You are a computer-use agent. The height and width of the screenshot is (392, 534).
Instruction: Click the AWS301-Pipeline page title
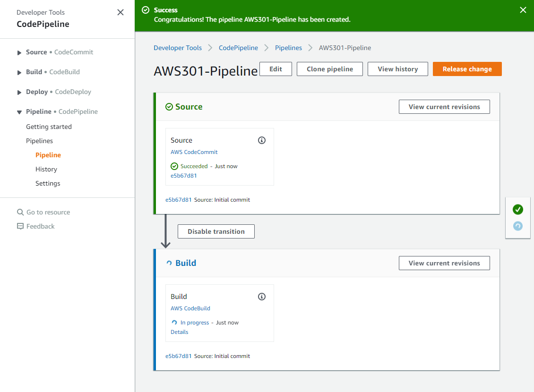tap(206, 71)
